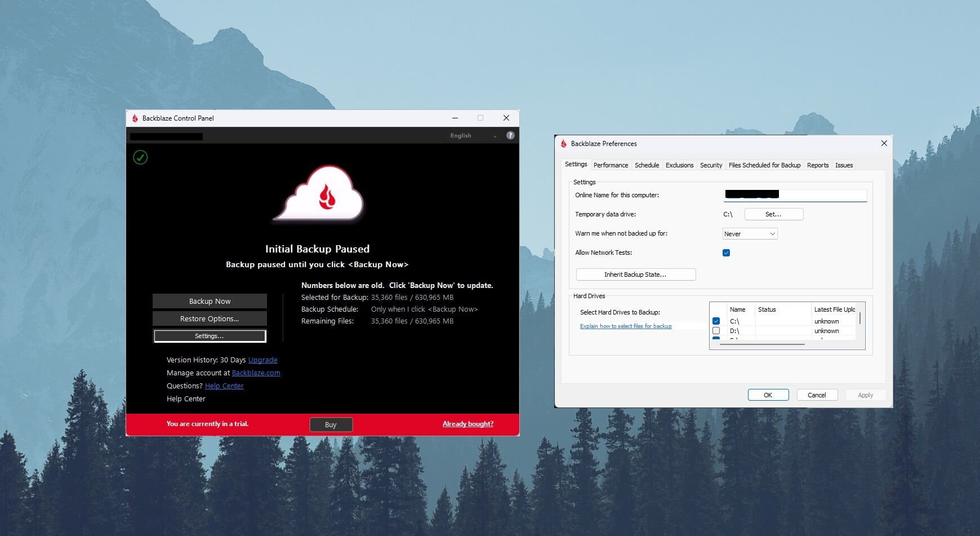Image resolution: width=980 pixels, height=536 pixels.
Task: Open the Files Scheduled for Backup tab
Action: tap(764, 165)
